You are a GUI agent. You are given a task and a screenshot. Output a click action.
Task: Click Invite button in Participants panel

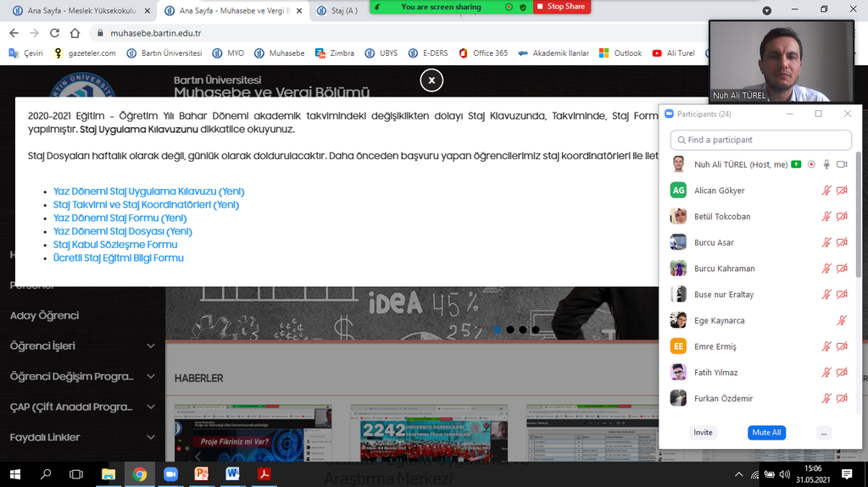pos(703,433)
